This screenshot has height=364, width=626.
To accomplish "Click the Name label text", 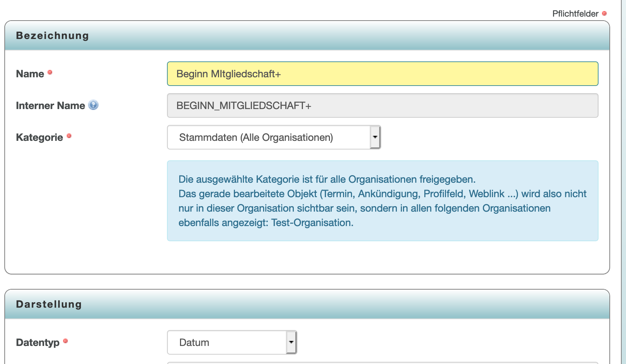I will pos(30,73).
